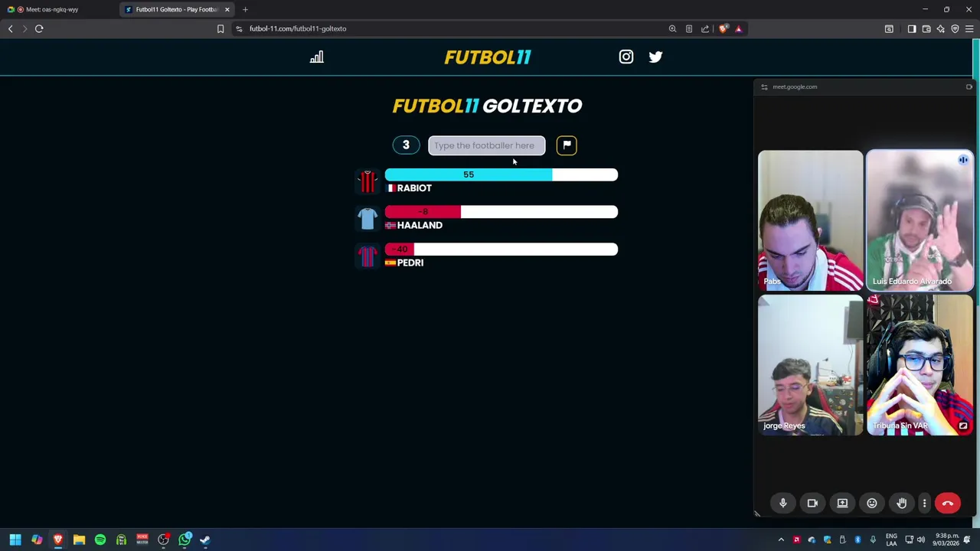Click the 'PEDRI' player name

tap(410, 263)
